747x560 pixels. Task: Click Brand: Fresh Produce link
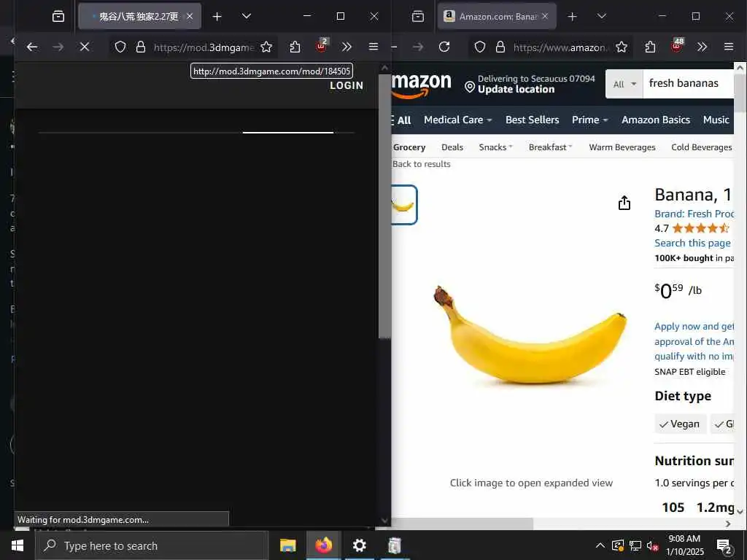(694, 214)
